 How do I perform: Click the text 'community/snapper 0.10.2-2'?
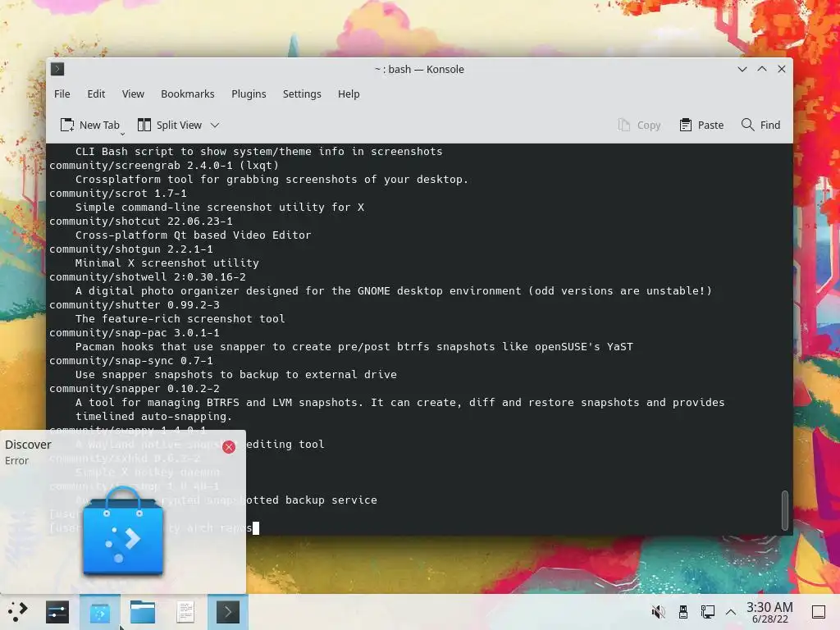click(135, 388)
